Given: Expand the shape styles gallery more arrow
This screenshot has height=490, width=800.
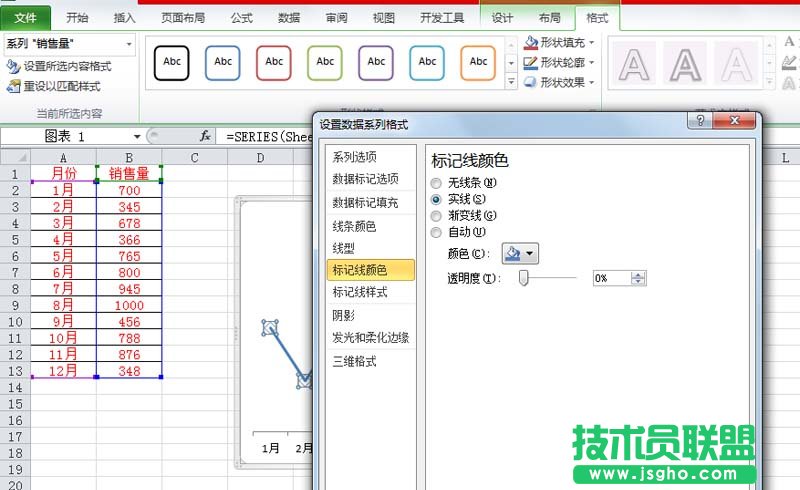Looking at the screenshot, I should click(x=511, y=82).
